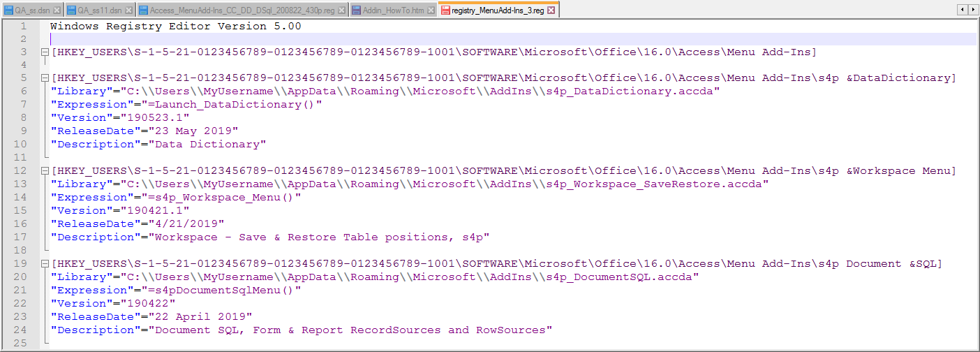Image resolution: width=980 pixels, height=352 pixels.
Task: Click the "Windows Registry Editor Version 5.00" line
Action: [x=176, y=26]
